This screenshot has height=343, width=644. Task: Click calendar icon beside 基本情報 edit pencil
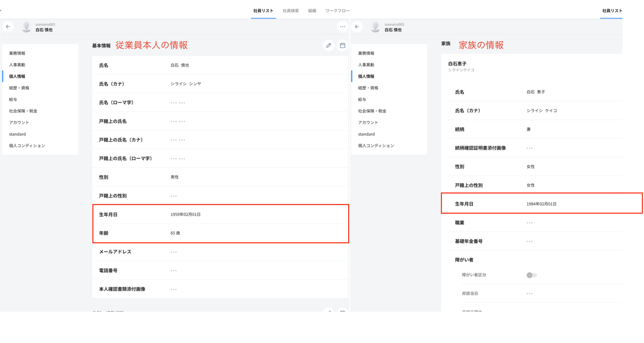click(x=342, y=45)
